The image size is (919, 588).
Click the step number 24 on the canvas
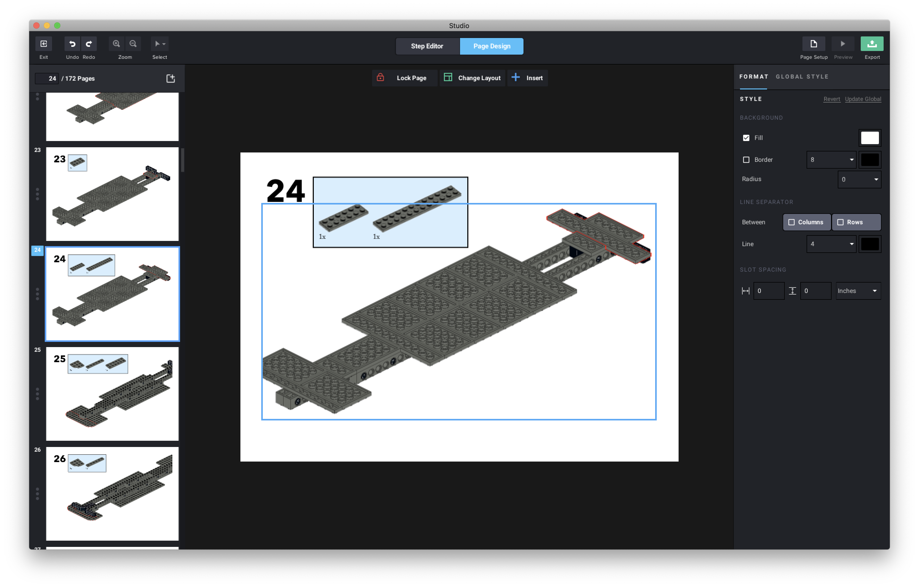tap(286, 190)
